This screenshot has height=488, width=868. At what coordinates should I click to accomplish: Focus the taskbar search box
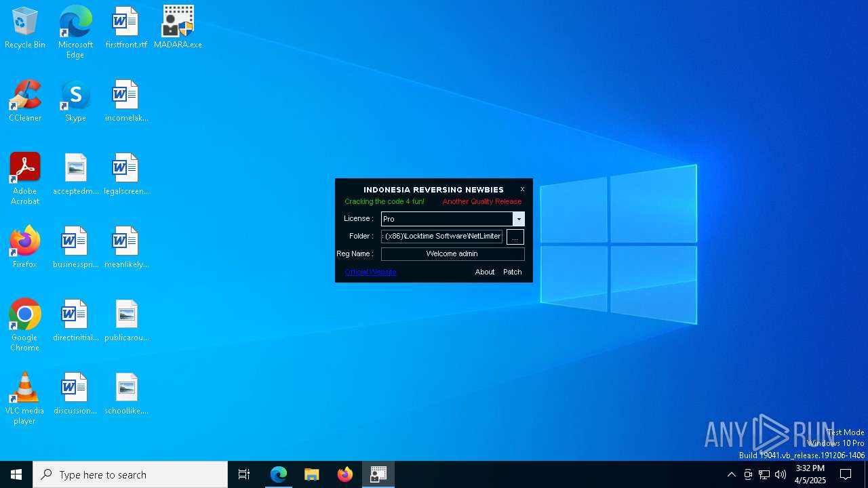[x=130, y=474]
